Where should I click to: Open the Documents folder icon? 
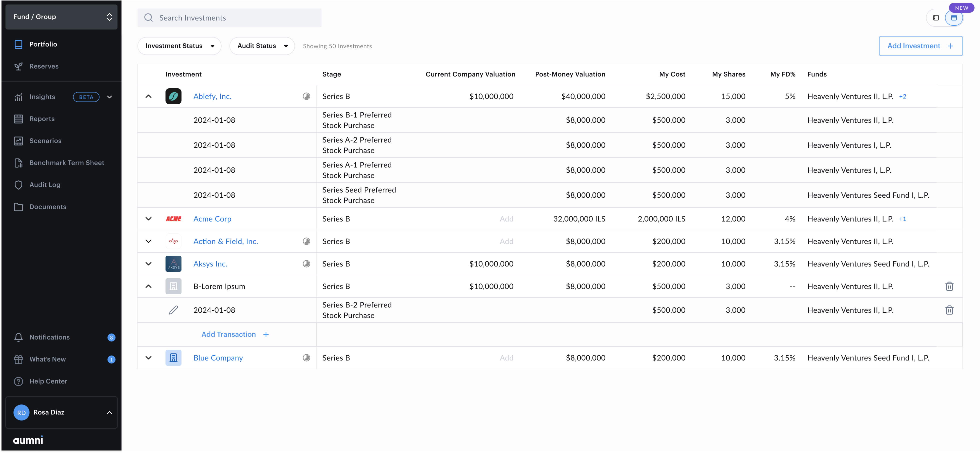[x=18, y=207]
